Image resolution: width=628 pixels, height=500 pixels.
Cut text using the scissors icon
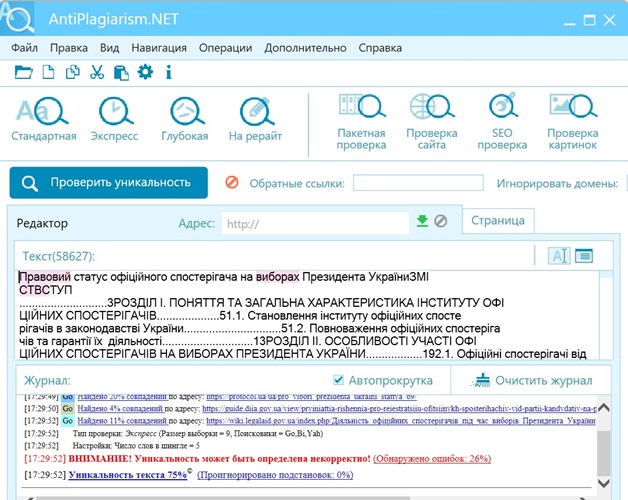(97, 73)
